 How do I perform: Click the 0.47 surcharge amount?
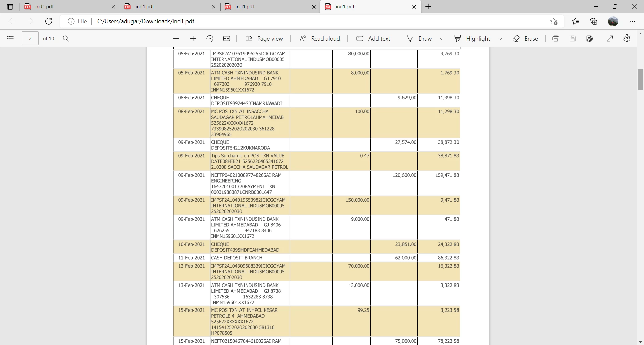tap(365, 156)
